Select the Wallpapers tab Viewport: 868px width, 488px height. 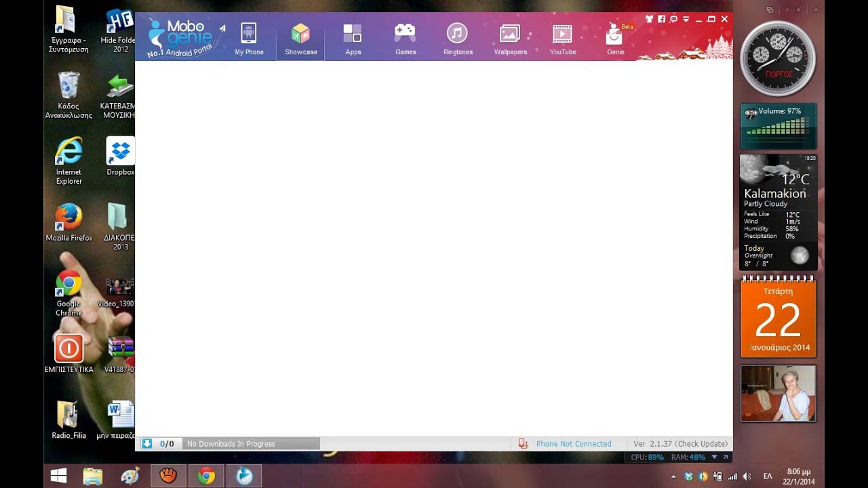coord(510,39)
